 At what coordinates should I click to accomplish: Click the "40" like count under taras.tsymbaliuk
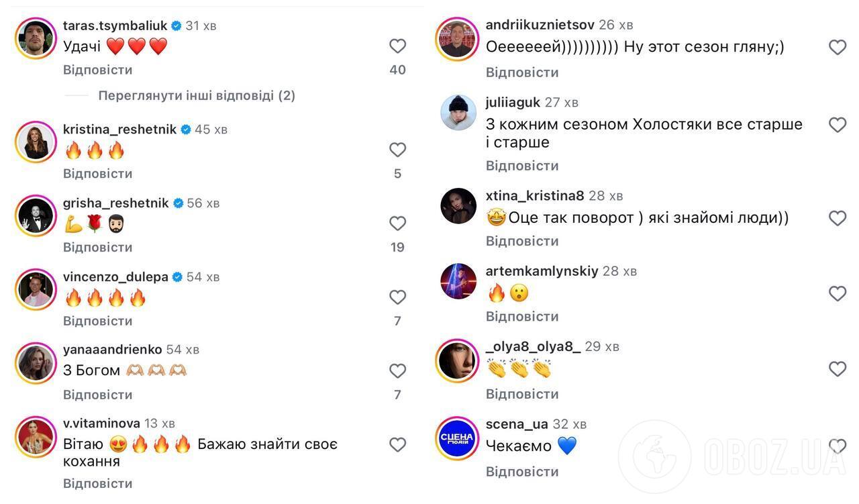(397, 69)
